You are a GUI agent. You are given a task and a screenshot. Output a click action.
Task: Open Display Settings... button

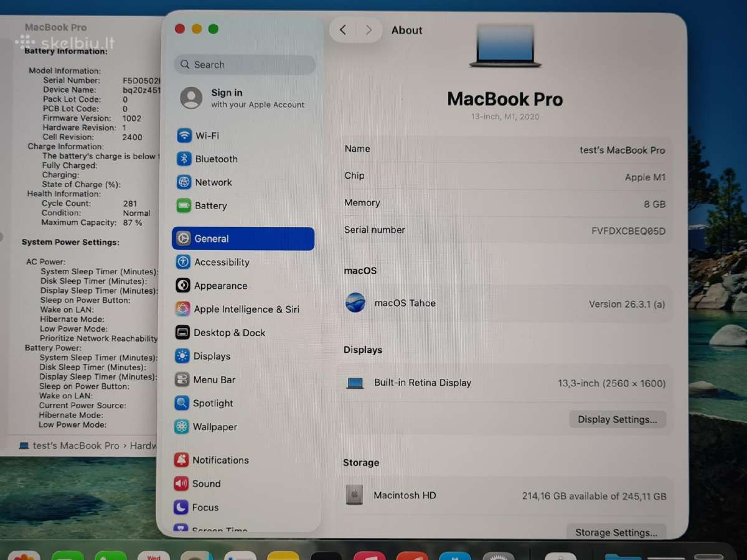coord(618,419)
